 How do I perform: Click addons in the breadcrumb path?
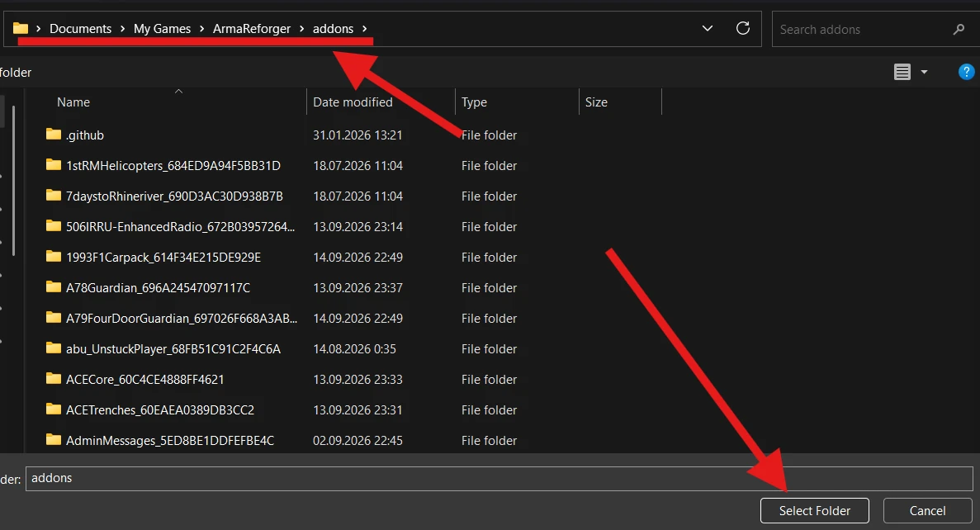[x=333, y=29]
